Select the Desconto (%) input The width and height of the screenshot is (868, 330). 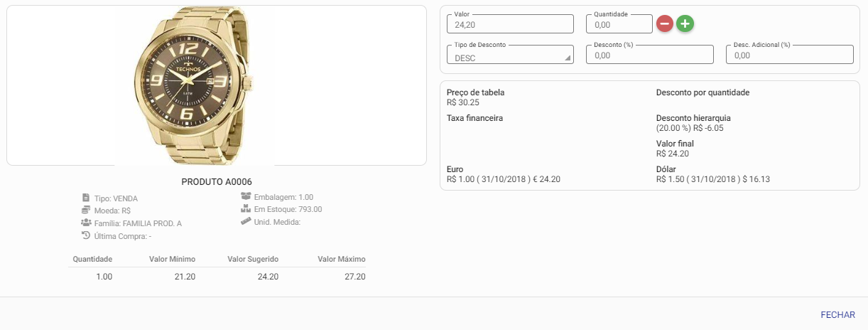[x=649, y=55]
